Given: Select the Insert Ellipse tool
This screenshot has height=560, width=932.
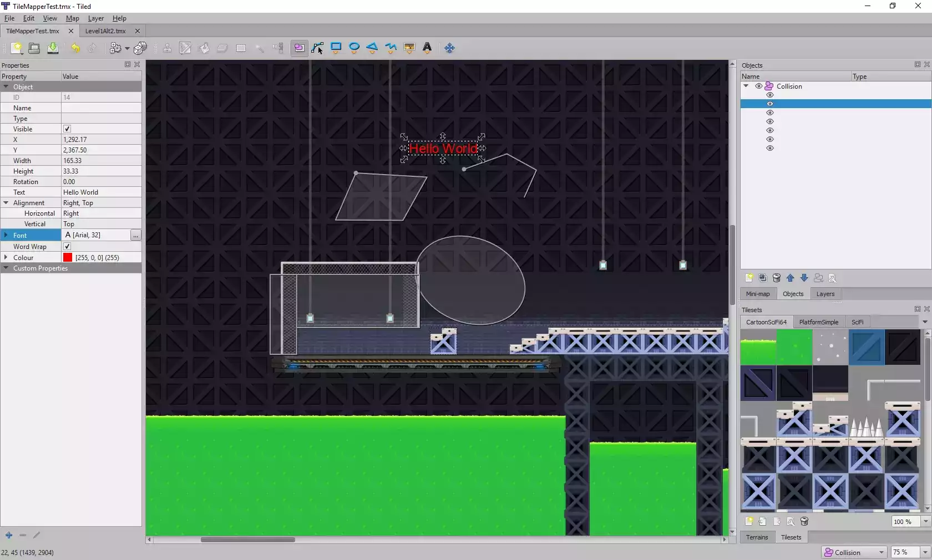Looking at the screenshot, I should click(354, 48).
